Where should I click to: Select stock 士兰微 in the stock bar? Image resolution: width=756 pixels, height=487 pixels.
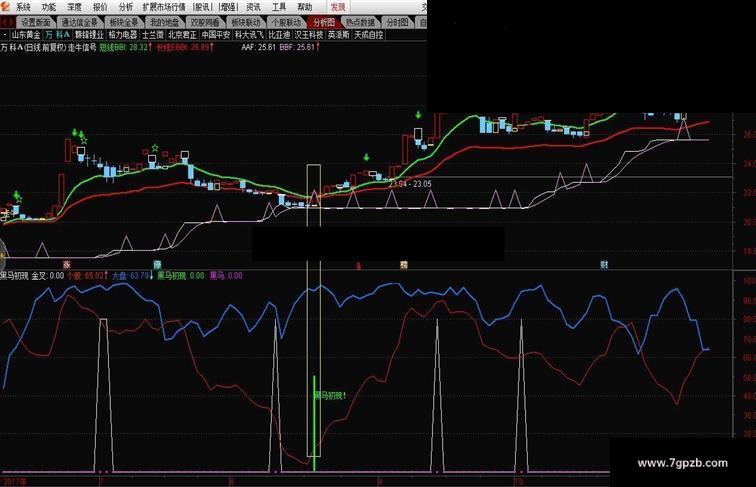click(152, 35)
